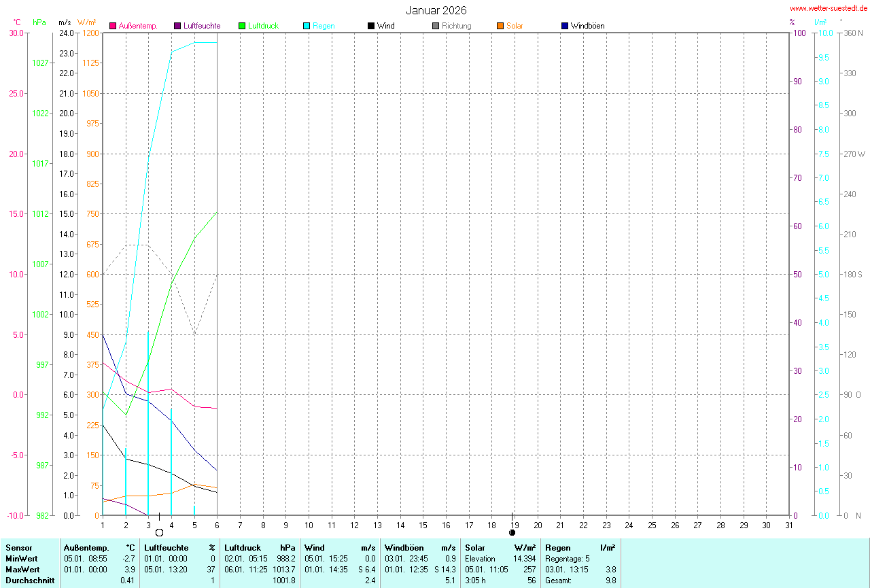This screenshot has height=588, width=870.
Task: Click the cyan Regen legend square
Action: point(307,26)
